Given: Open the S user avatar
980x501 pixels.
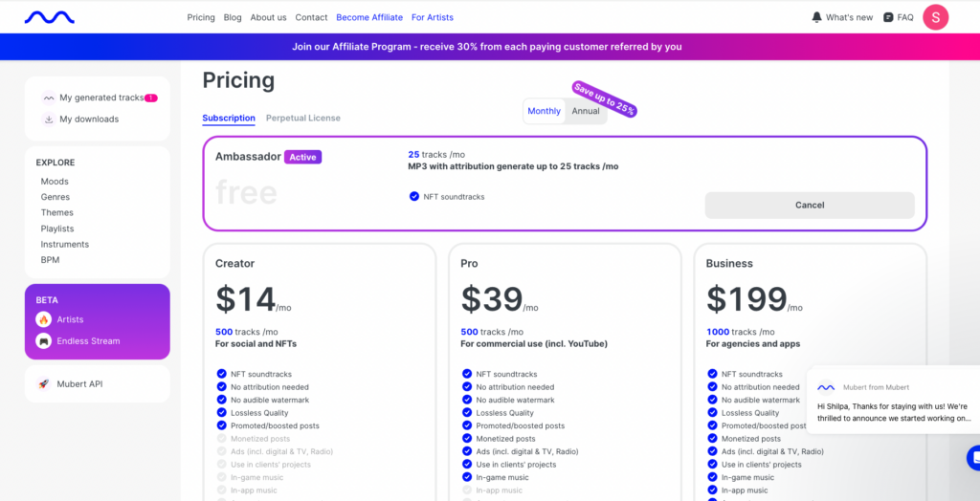Looking at the screenshot, I should (x=935, y=17).
